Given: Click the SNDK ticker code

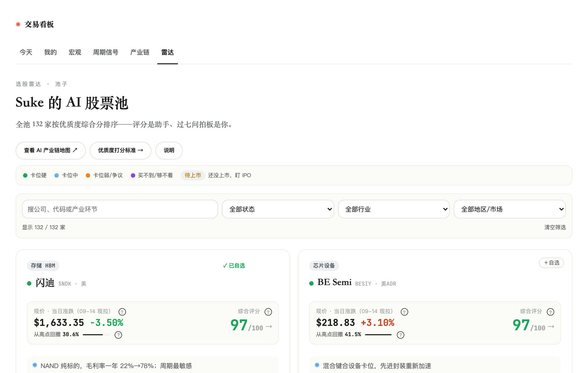Looking at the screenshot, I should [65, 284].
